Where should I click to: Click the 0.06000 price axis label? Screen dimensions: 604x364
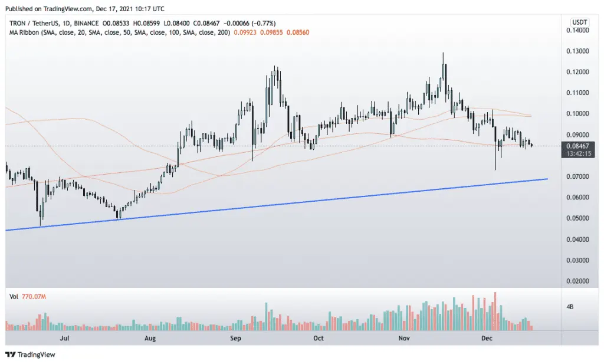[577, 197]
